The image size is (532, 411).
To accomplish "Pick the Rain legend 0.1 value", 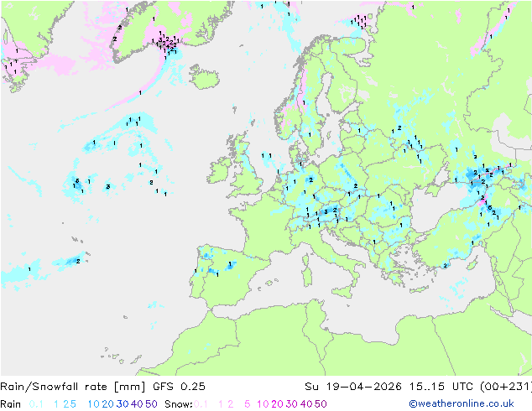I will (x=36, y=404).
